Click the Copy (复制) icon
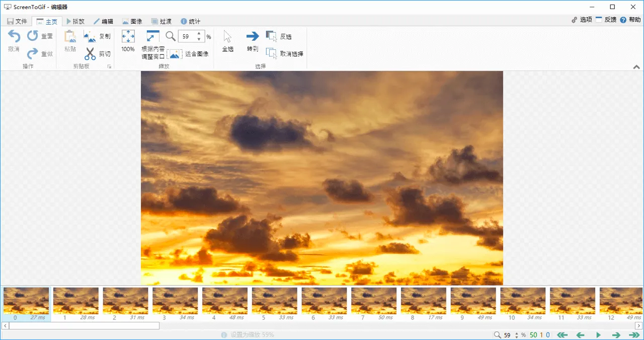This screenshot has height=340, width=644. [90, 37]
